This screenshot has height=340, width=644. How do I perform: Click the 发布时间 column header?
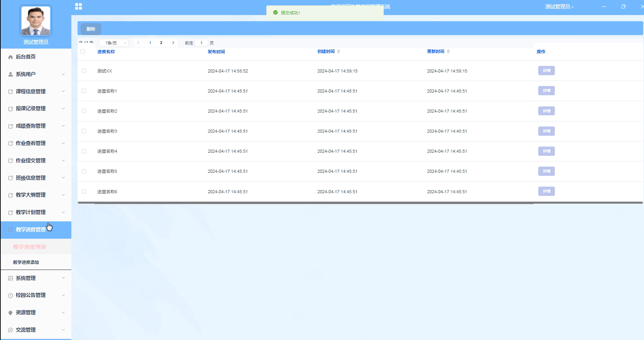pyautogui.click(x=216, y=52)
